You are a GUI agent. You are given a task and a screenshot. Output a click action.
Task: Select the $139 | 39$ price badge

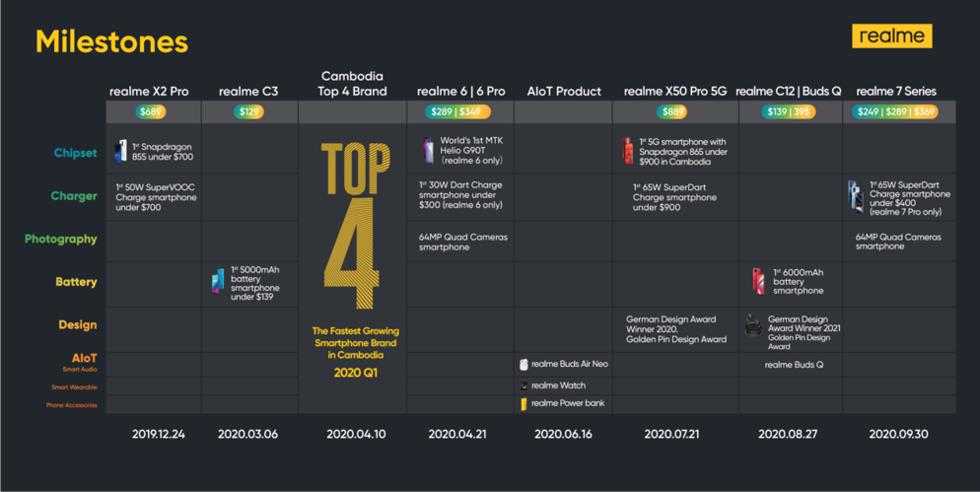(788, 111)
